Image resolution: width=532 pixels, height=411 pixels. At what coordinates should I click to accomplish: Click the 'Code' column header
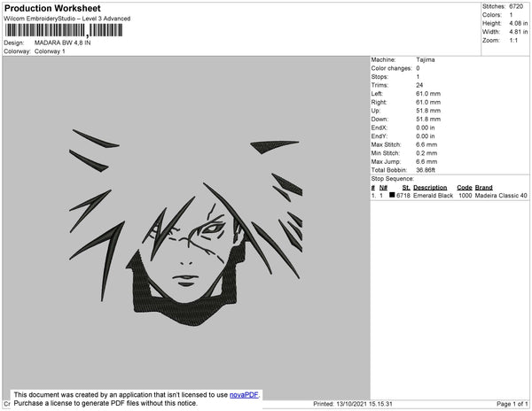point(465,188)
